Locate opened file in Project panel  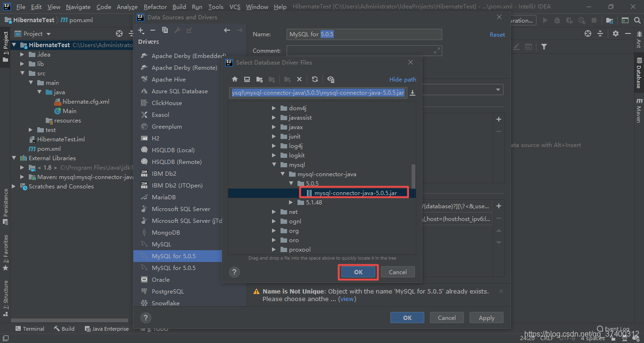click(119, 33)
